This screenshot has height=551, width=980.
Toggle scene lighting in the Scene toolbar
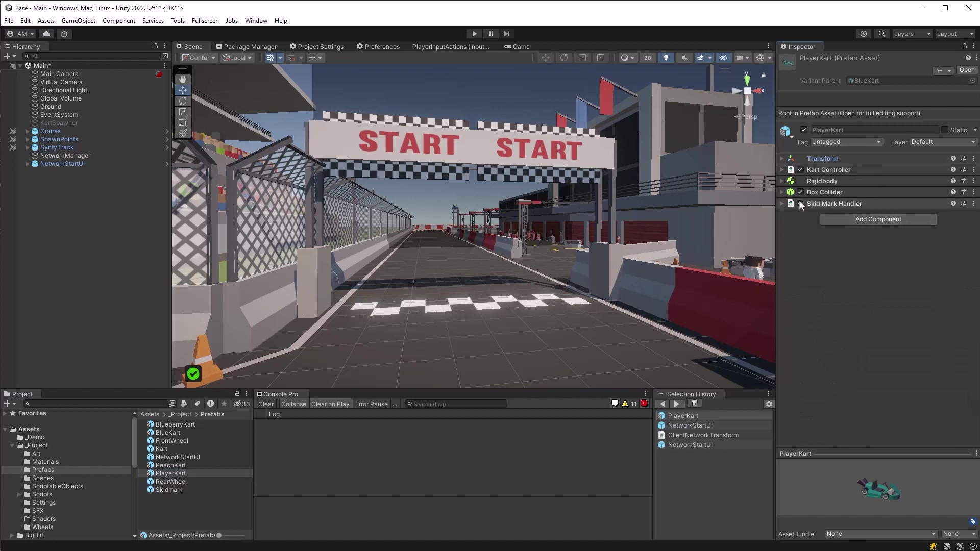(x=666, y=57)
